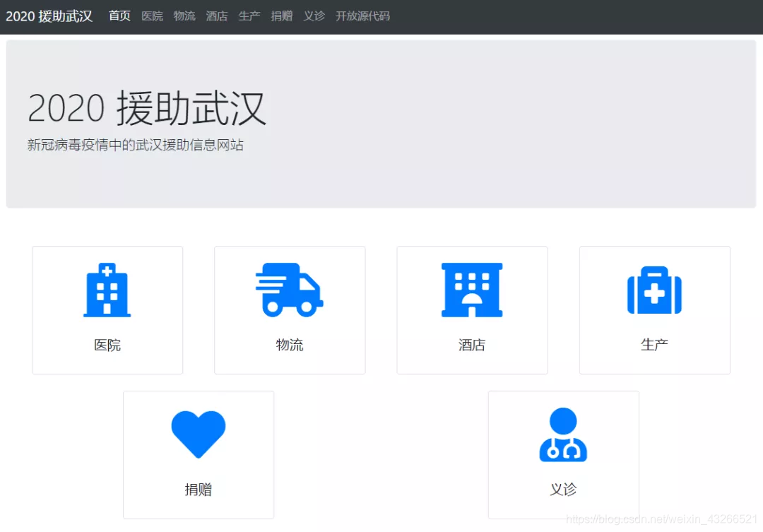Click the medical kit production icon
The height and width of the screenshot is (532, 763).
(654, 290)
